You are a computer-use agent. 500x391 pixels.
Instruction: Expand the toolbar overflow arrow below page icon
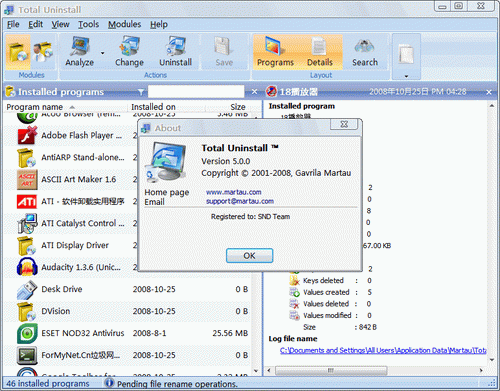click(406, 76)
